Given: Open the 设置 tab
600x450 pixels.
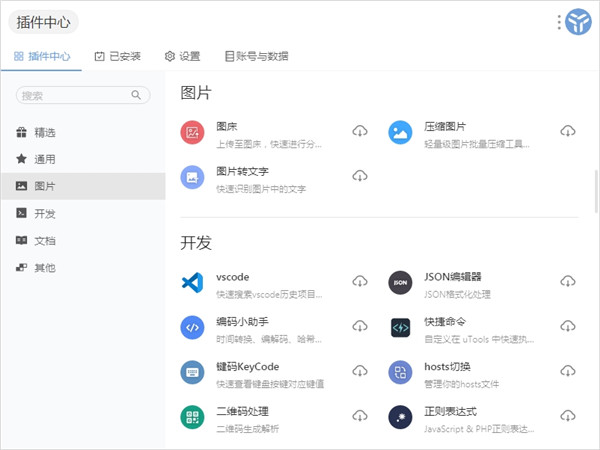Looking at the screenshot, I should coord(182,57).
